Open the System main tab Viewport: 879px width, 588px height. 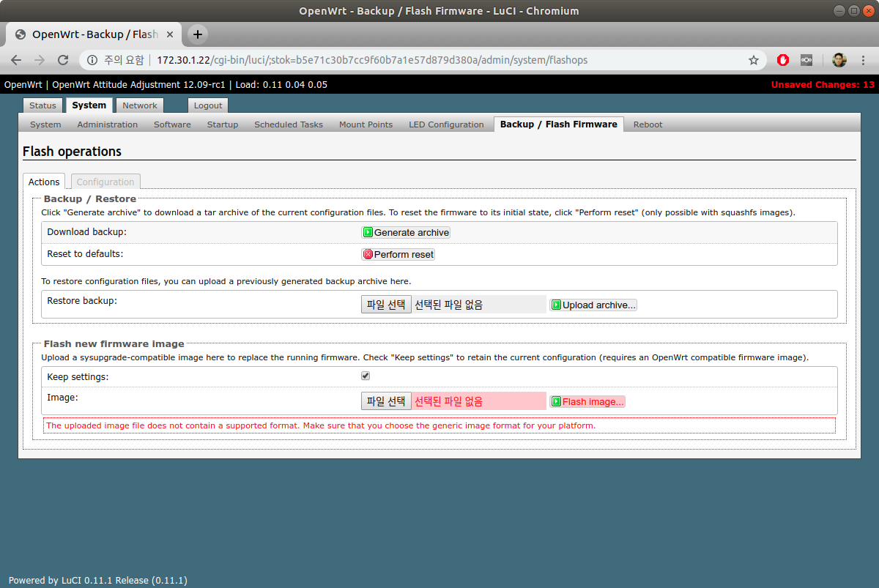(x=89, y=105)
